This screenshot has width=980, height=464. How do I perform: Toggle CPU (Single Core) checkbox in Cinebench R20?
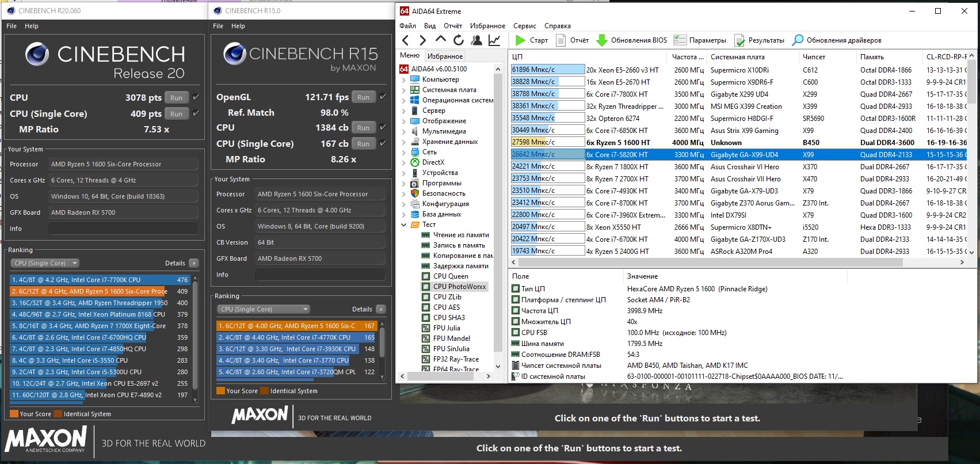click(x=196, y=113)
